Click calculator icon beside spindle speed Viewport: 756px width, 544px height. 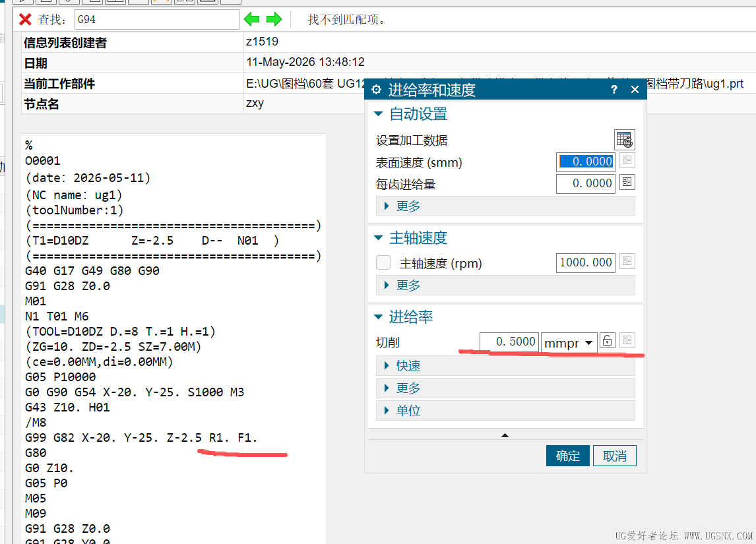click(x=627, y=261)
